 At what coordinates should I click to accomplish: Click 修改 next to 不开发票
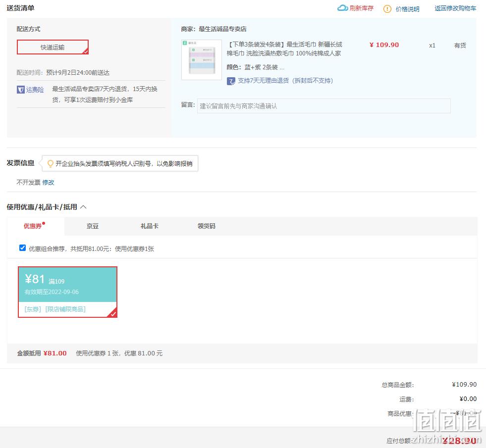tap(49, 182)
